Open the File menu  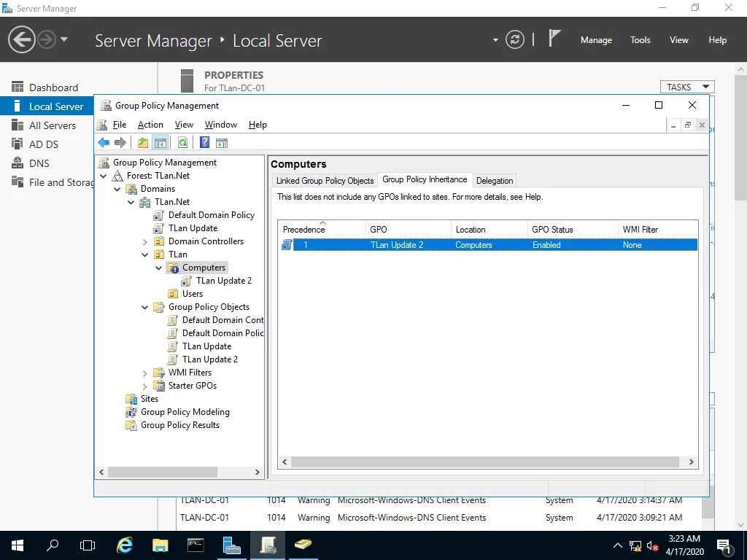pyautogui.click(x=120, y=125)
